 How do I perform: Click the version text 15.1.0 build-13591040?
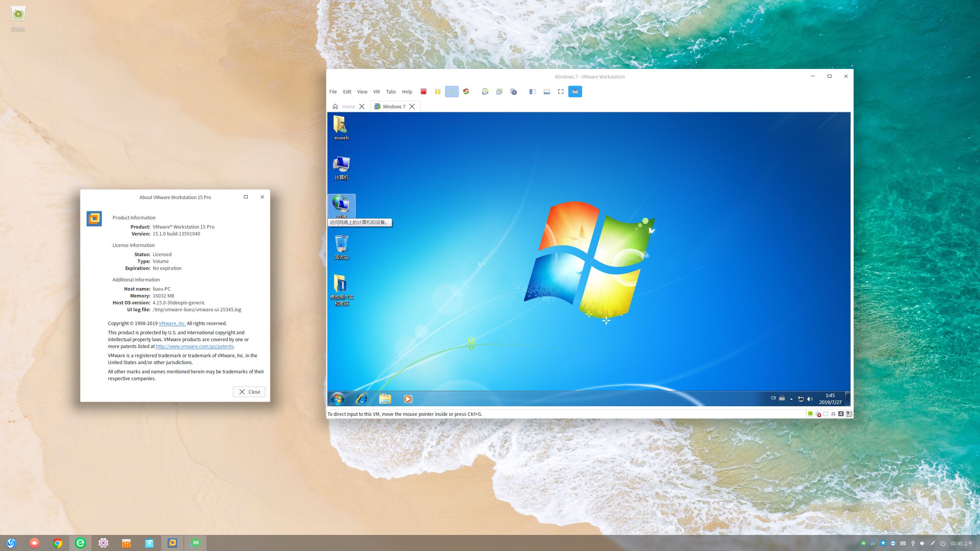pyautogui.click(x=176, y=234)
